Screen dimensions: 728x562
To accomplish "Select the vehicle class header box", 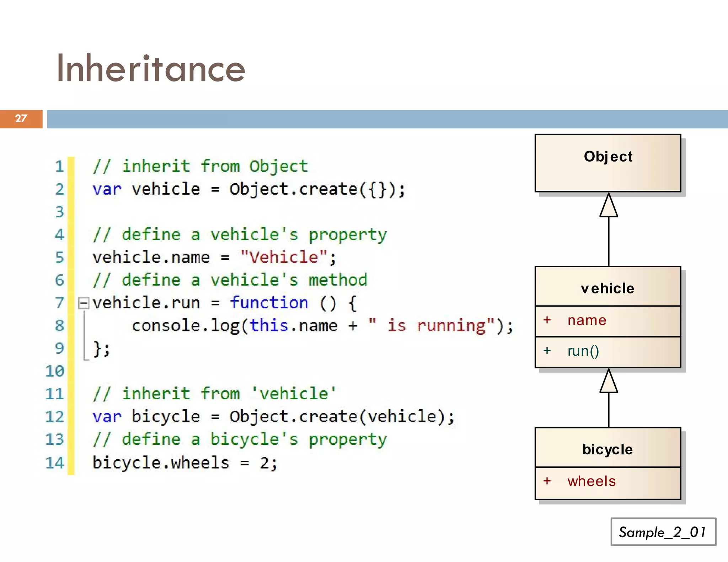I will pyautogui.click(x=608, y=286).
